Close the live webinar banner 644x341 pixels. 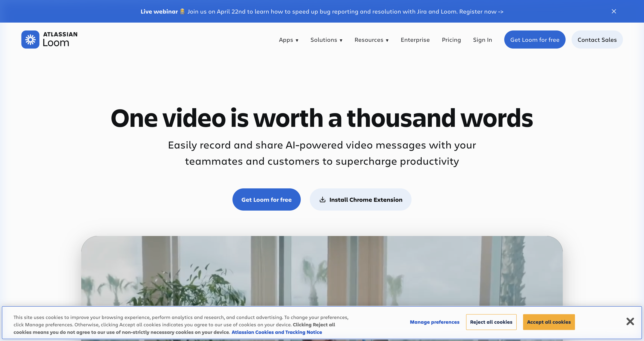(x=614, y=11)
